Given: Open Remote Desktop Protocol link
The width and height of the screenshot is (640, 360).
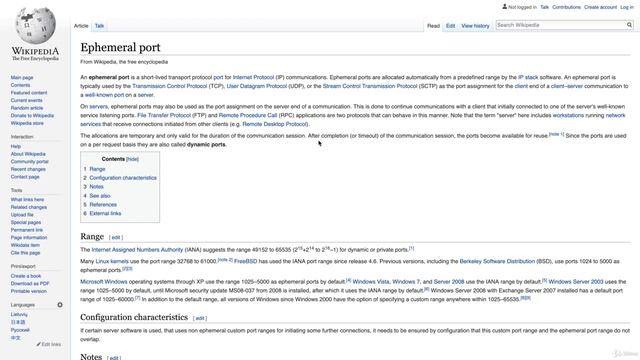Looking at the screenshot, I should point(275,124).
